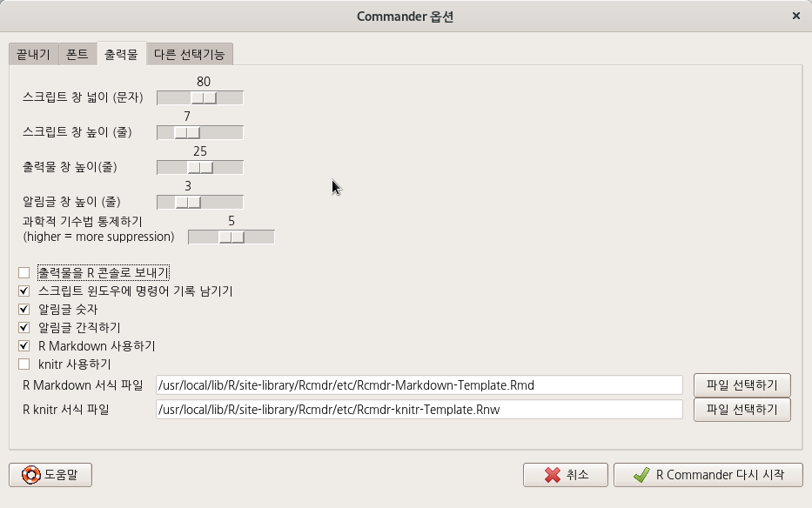Screen dimensions: 812x508
Task: Click the R Markdown 서식 파일 label
Action: tap(83, 385)
